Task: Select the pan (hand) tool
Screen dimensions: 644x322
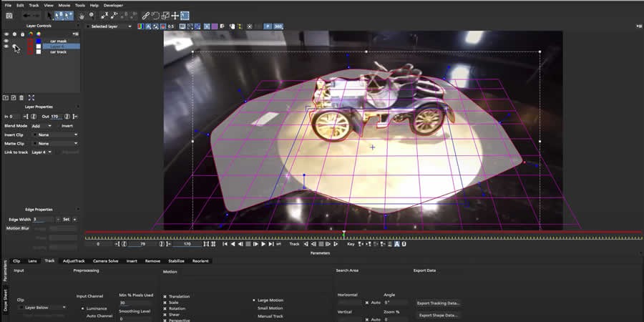Action: coord(82,15)
